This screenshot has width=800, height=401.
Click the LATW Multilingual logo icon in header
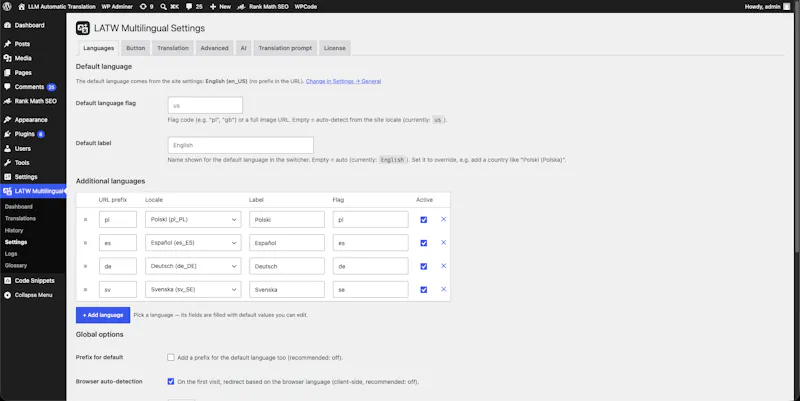click(x=83, y=28)
